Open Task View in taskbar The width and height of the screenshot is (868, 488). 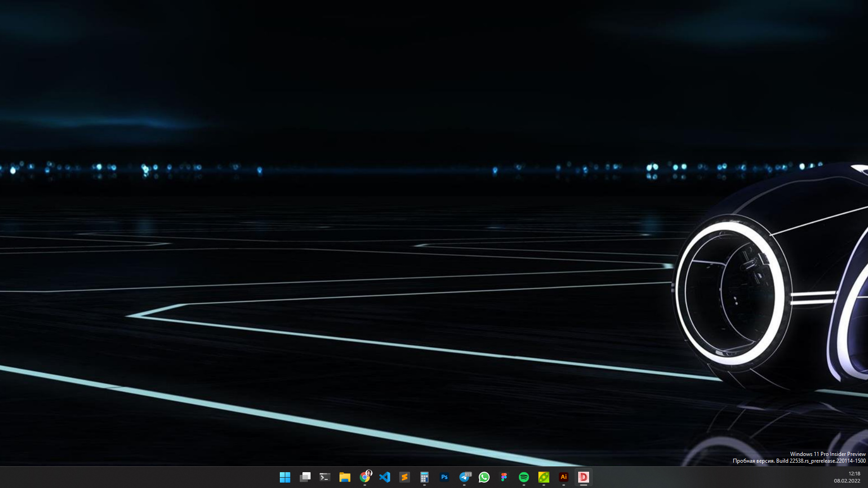click(305, 477)
